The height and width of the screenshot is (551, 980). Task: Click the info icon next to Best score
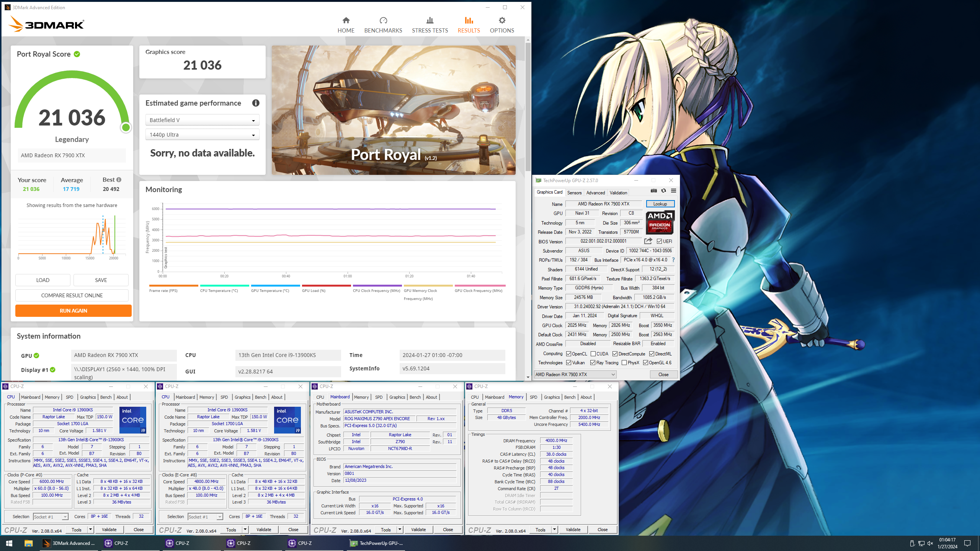tap(119, 179)
